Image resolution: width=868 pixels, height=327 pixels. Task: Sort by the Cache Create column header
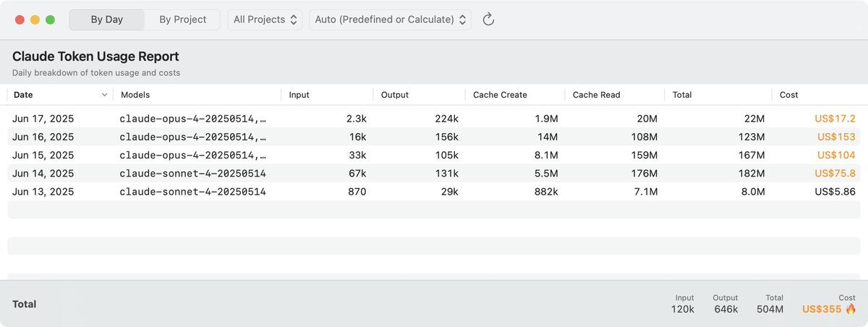(x=515, y=95)
